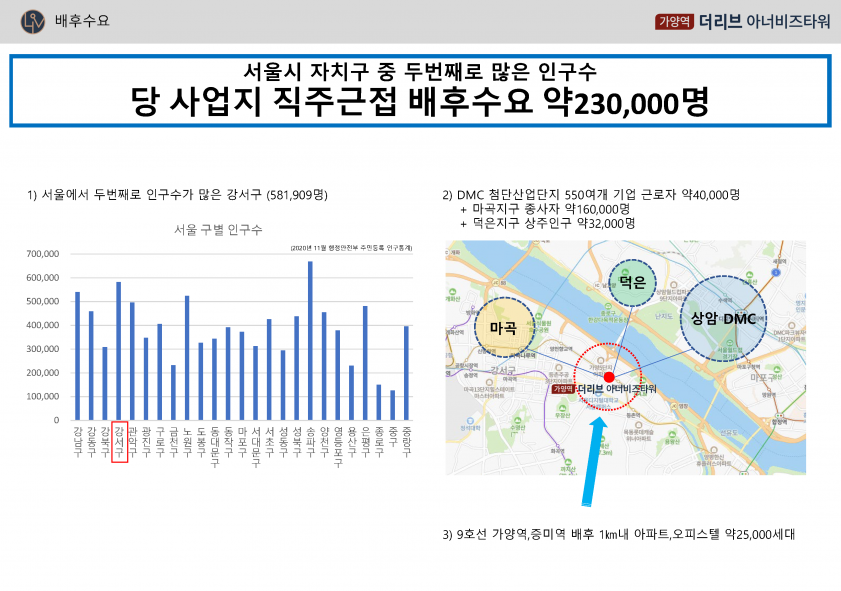Viewport: 841px width, 591px height.
Task: Click the chart title '서울 구별 인구수'
Action: [x=218, y=230]
